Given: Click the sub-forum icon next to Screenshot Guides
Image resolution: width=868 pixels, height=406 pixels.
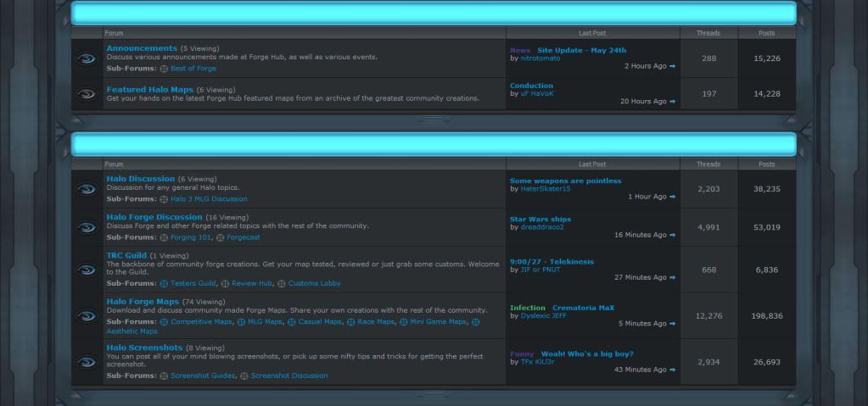Looking at the screenshot, I should pos(164,376).
